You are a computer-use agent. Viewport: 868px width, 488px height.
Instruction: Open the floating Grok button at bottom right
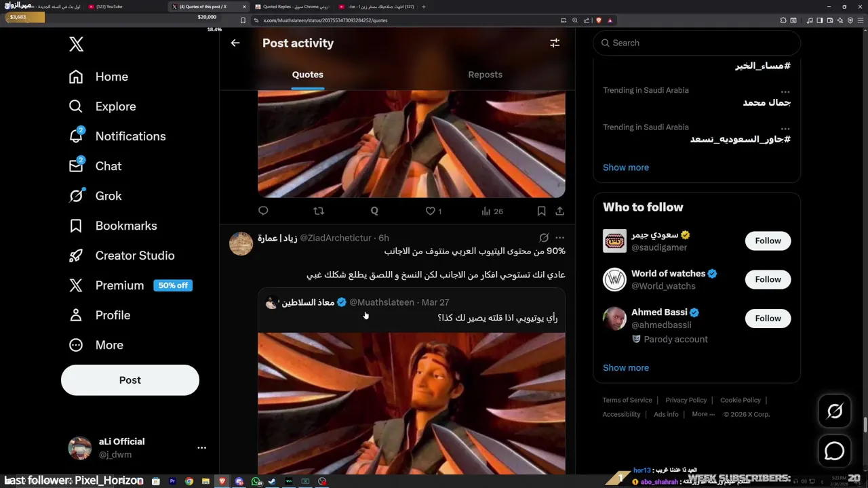(x=835, y=411)
